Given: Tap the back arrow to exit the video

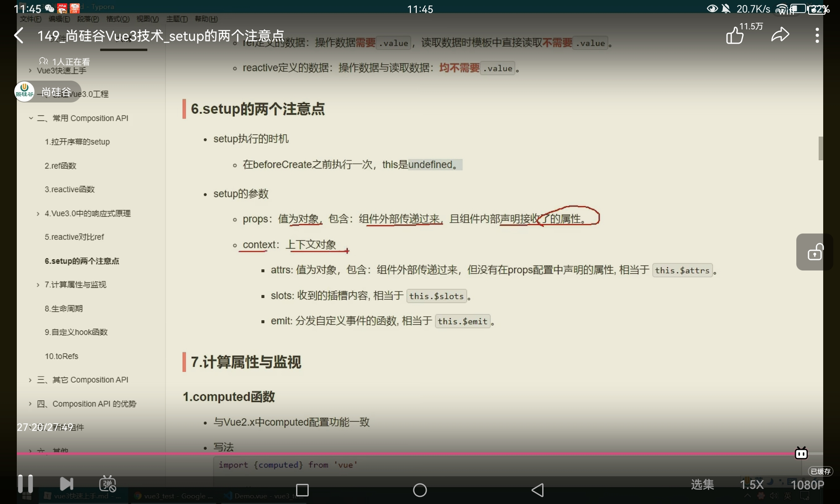Looking at the screenshot, I should [x=19, y=36].
